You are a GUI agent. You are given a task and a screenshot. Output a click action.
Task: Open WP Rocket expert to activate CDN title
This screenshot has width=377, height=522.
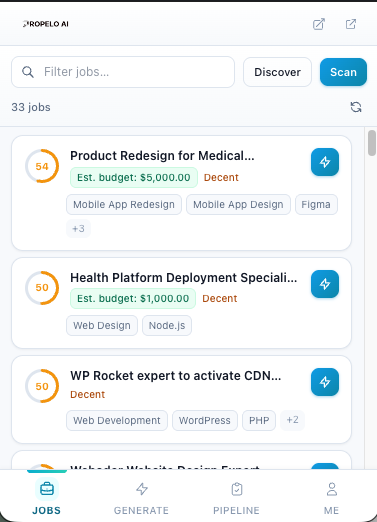tap(176, 376)
